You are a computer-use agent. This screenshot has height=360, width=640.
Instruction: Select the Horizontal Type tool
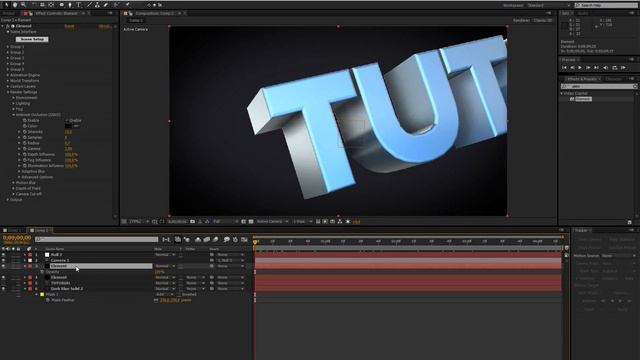78,5
